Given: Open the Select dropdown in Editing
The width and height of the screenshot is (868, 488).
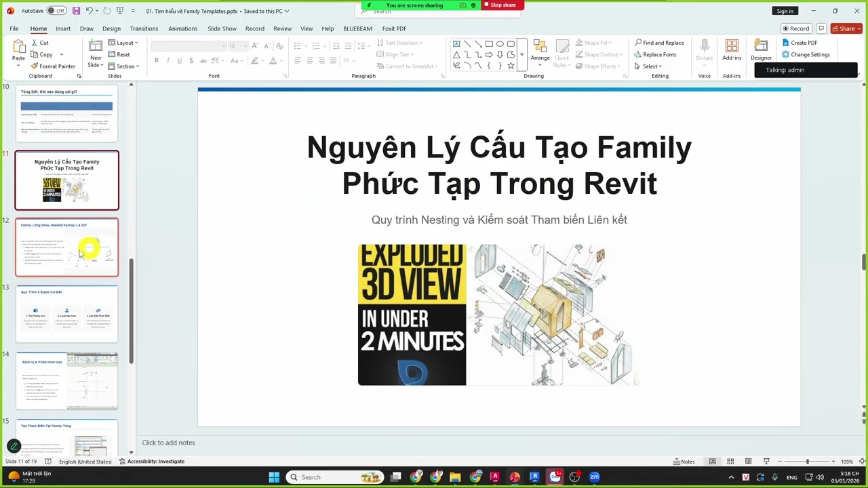Looking at the screenshot, I should [x=648, y=66].
